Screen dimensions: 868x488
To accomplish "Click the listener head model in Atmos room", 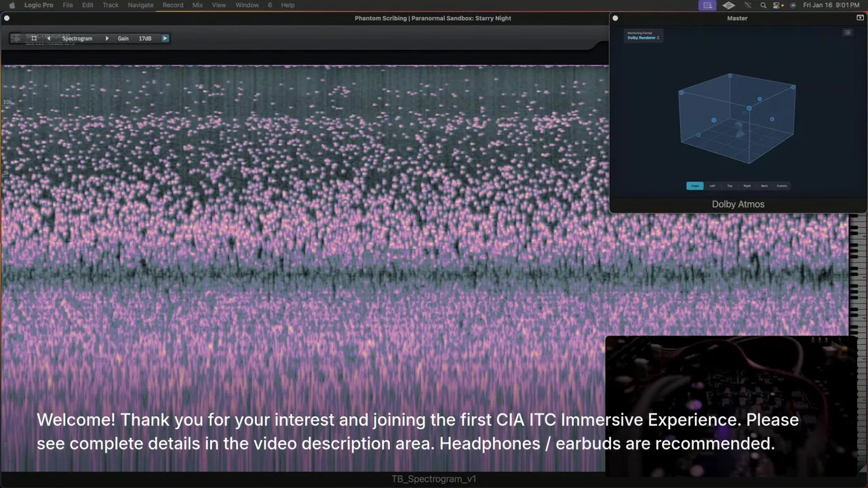I will [740, 129].
